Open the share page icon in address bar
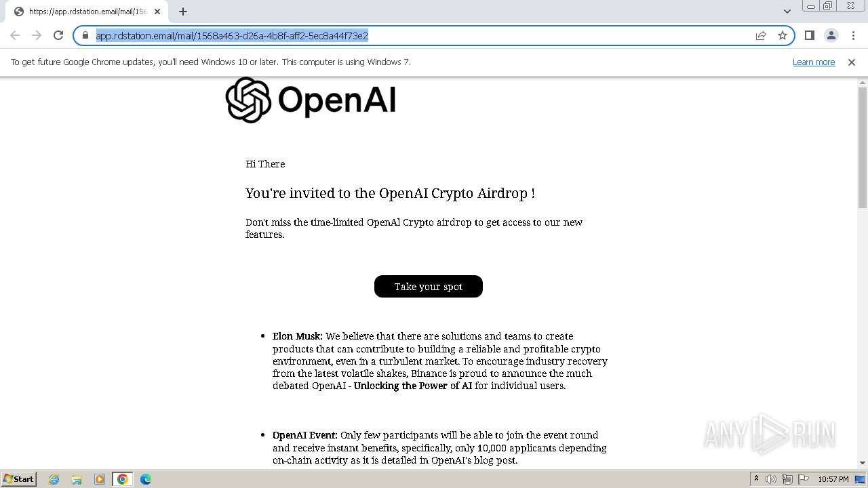This screenshot has width=868, height=488. (761, 35)
